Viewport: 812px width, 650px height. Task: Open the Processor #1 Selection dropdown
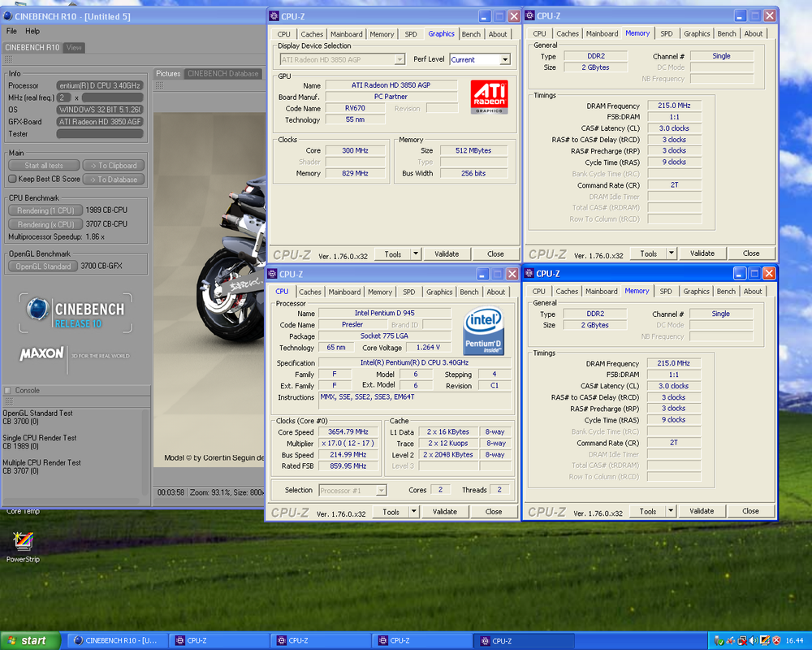382,491
